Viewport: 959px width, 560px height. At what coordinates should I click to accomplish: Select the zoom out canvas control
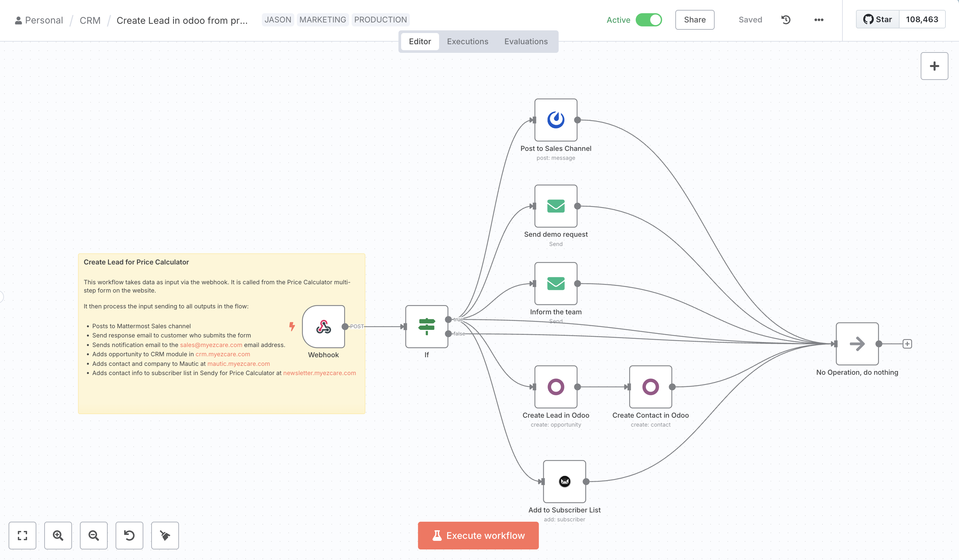(93, 535)
